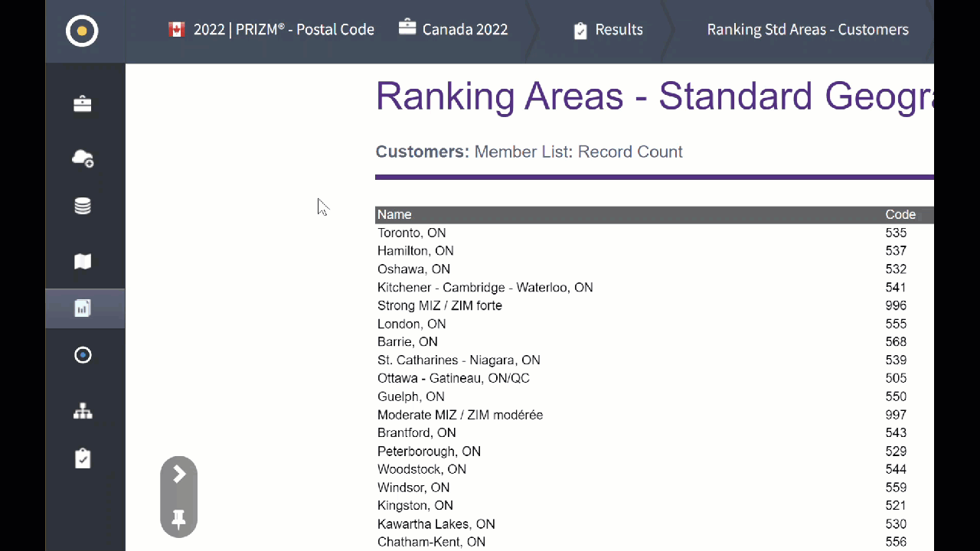The height and width of the screenshot is (551, 980).
Task: Select the Windsor, ON row
Action: 655,487
